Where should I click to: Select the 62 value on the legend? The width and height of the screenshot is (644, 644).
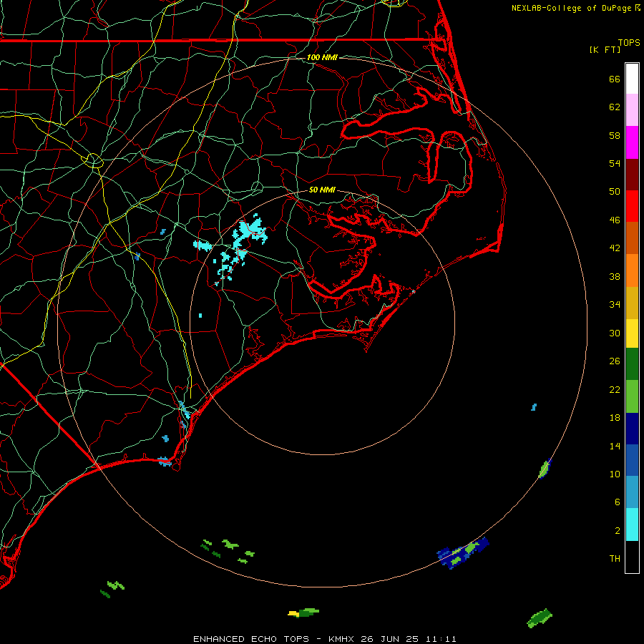615,107
